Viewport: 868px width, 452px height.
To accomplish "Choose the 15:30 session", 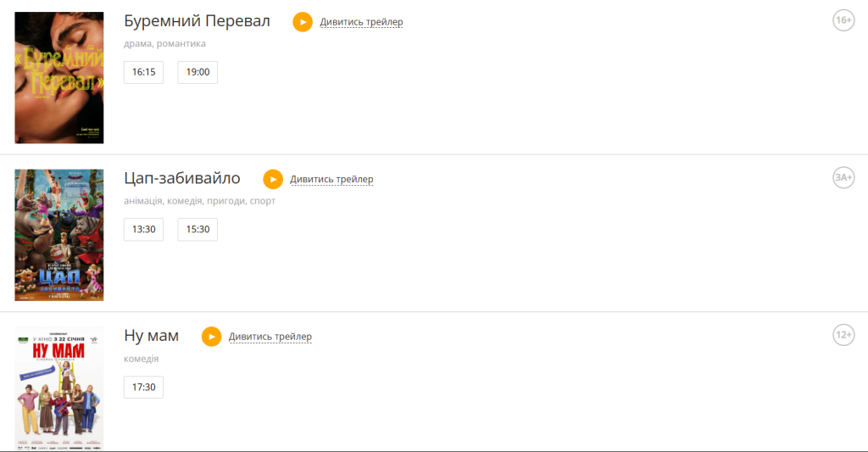I will point(198,230).
